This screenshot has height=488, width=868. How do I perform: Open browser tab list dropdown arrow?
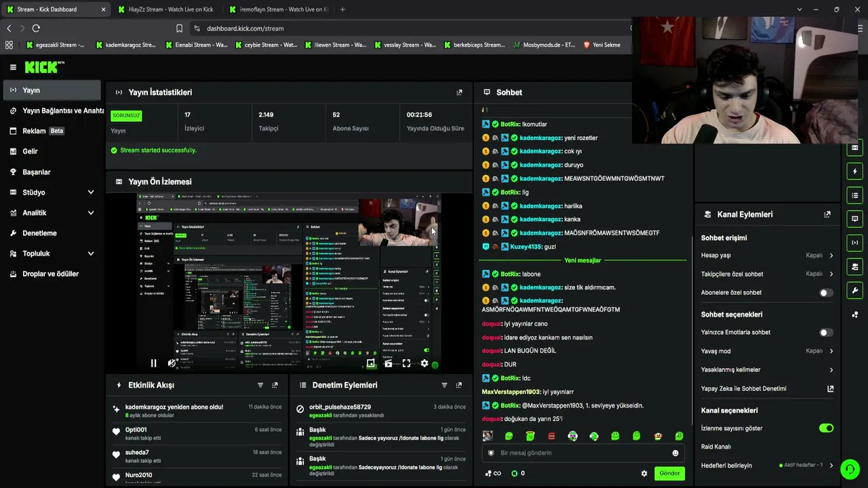(800, 9)
